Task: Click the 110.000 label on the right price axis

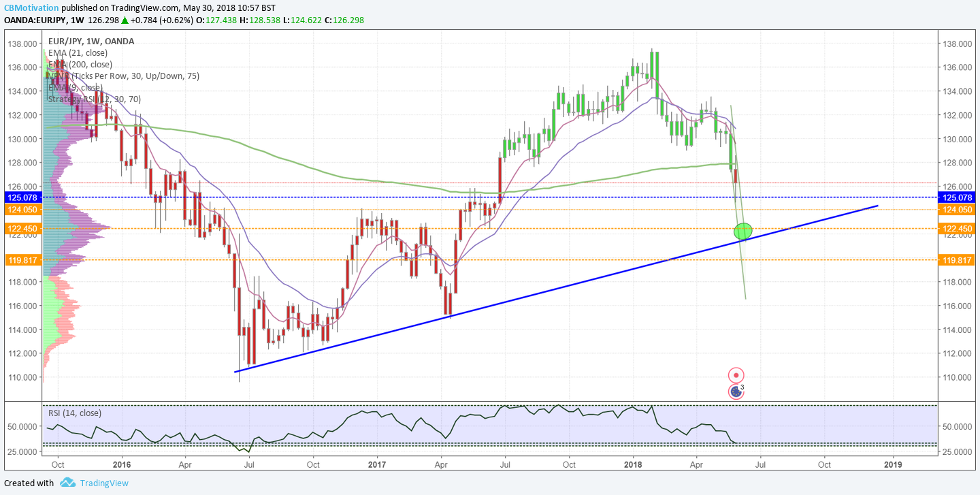Action: coord(958,377)
